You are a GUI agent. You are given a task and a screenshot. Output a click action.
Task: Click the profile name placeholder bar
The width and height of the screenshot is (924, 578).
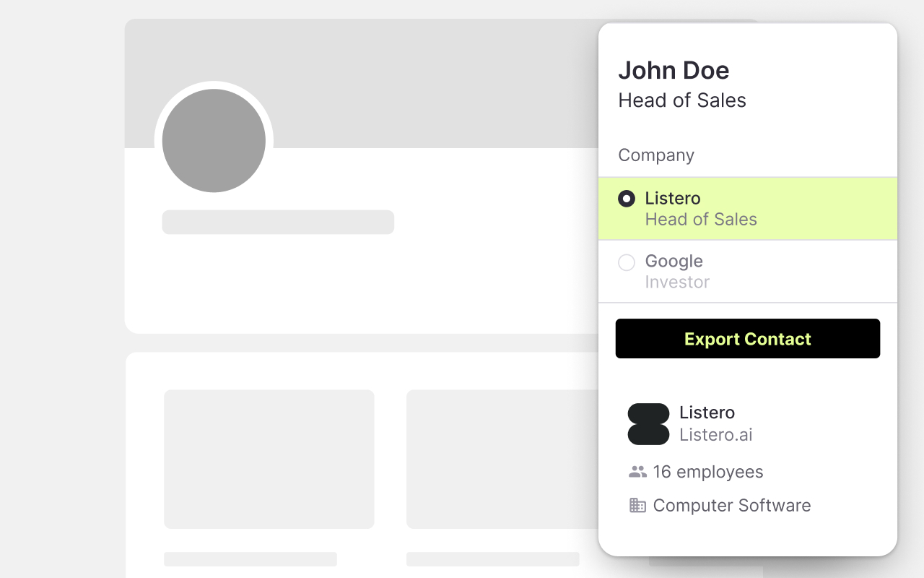point(278,222)
